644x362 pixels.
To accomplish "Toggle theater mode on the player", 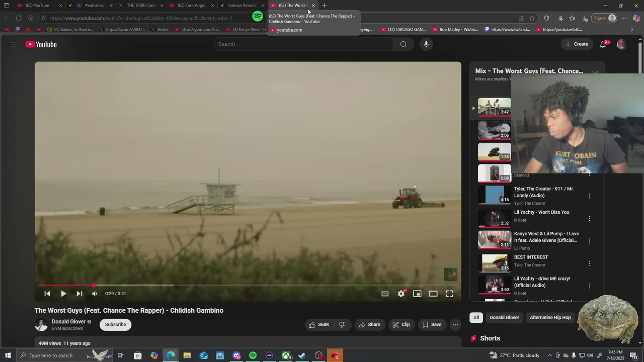I will click(x=433, y=294).
